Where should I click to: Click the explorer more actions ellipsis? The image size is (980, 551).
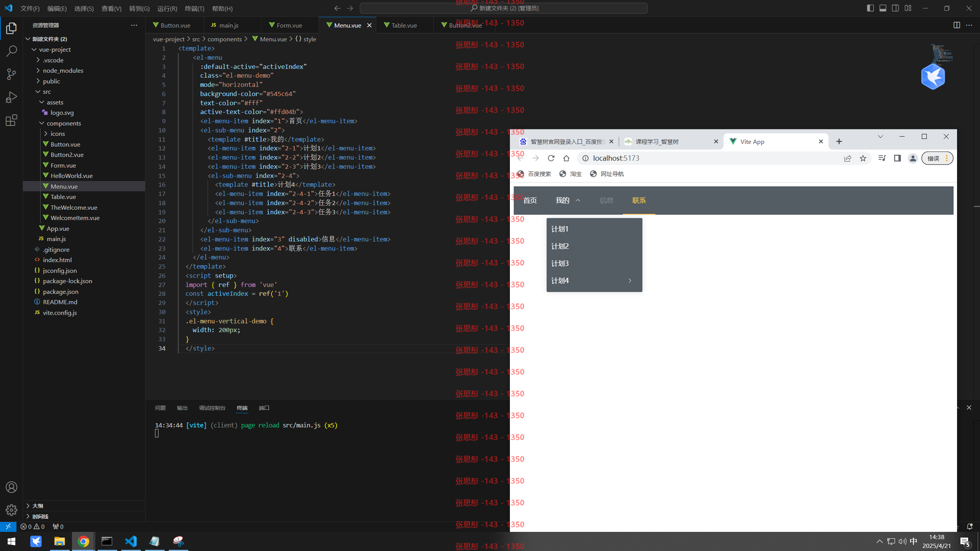point(134,25)
